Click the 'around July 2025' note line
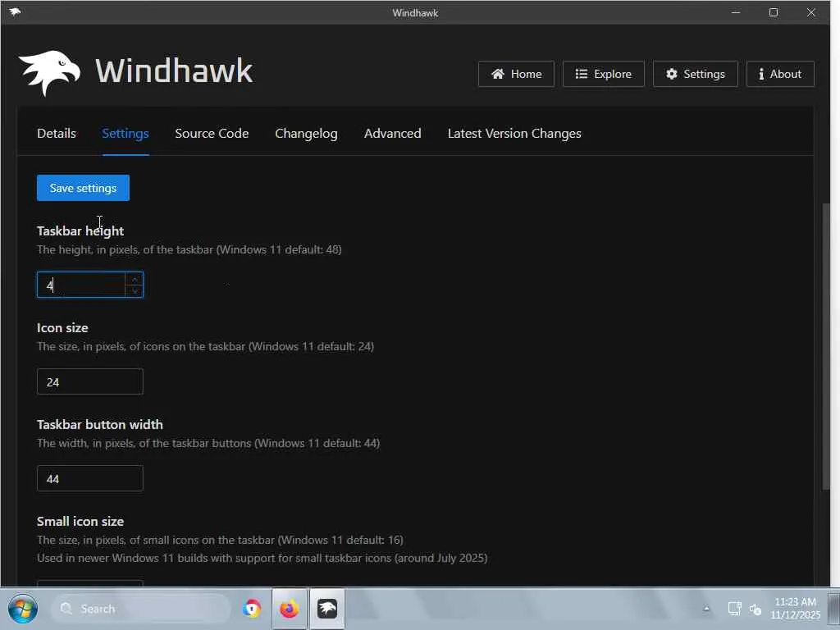840x630 pixels. 262,558
